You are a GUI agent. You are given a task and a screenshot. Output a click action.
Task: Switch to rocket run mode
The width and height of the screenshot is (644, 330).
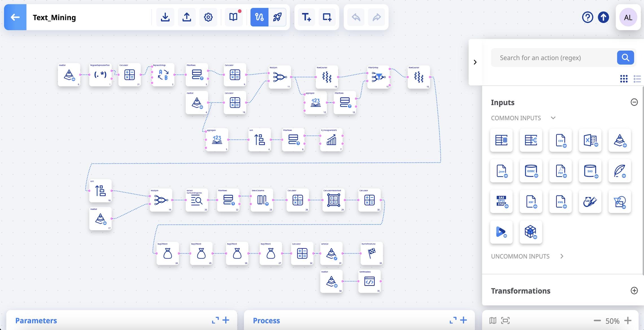click(x=277, y=17)
